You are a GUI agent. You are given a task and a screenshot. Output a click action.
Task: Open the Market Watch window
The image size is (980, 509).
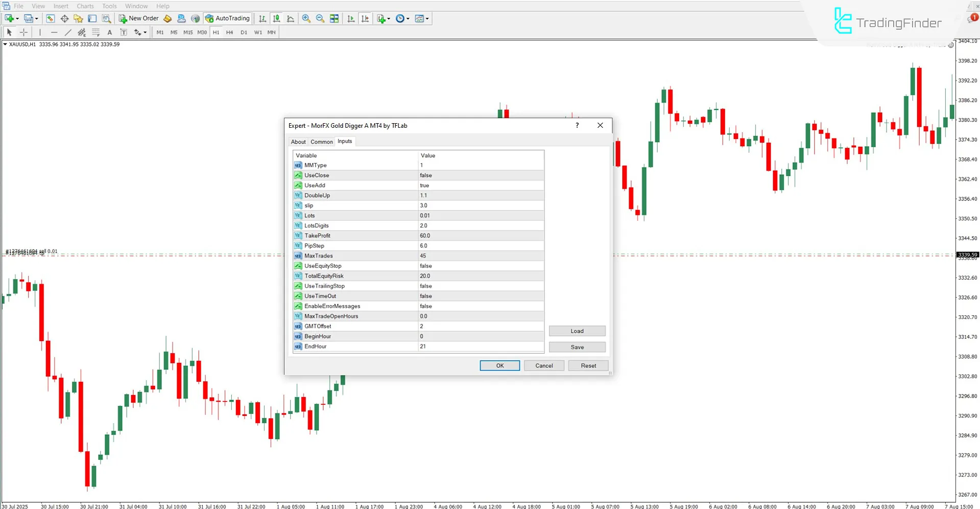50,18
